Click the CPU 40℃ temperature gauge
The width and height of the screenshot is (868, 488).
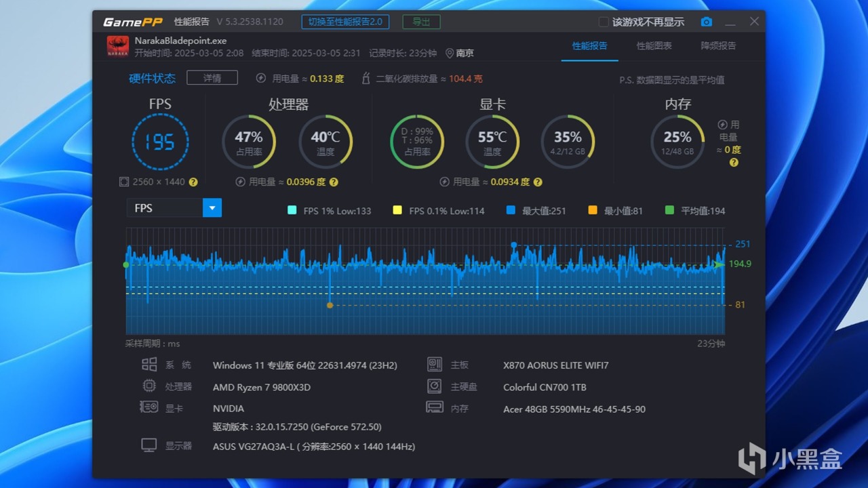(x=325, y=142)
